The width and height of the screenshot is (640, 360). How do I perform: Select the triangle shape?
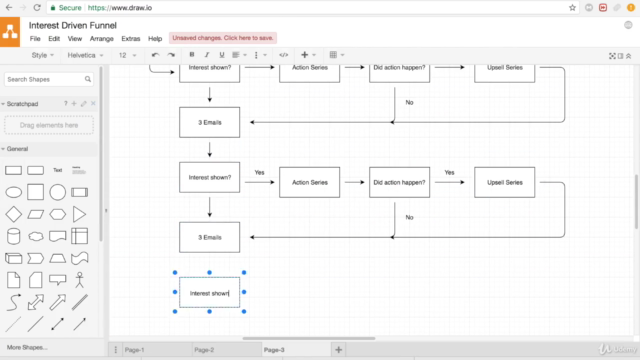coord(79,214)
